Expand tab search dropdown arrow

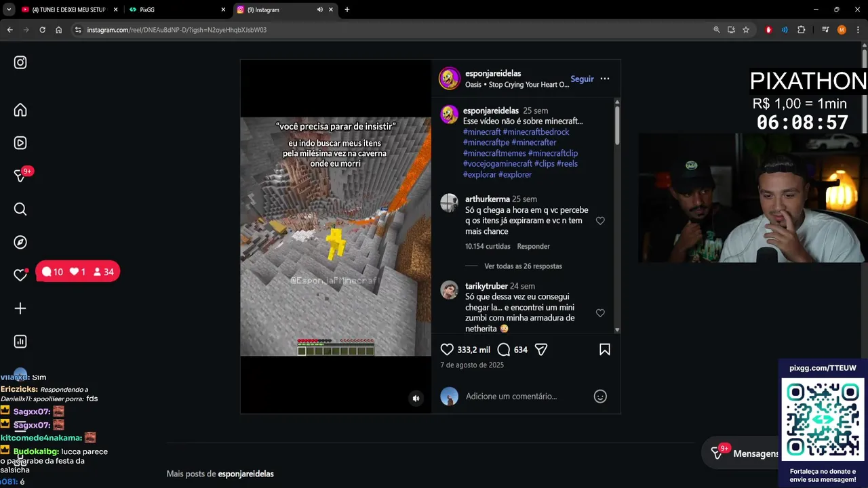click(x=9, y=9)
